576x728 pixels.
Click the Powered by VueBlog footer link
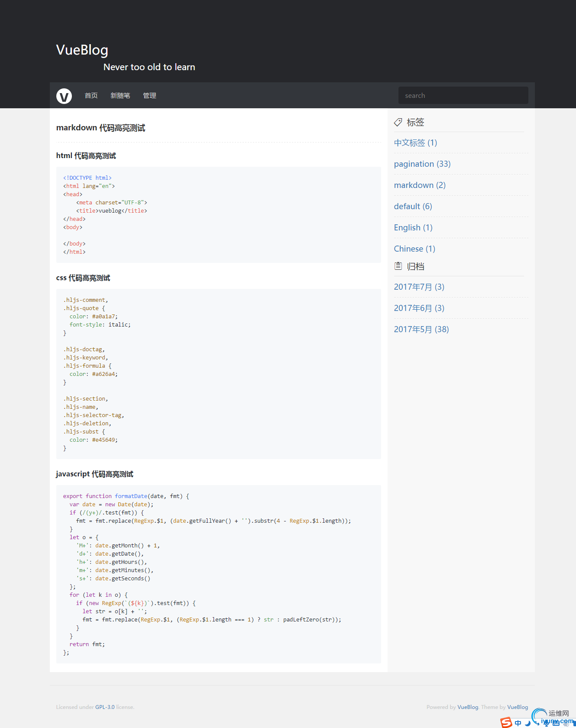click(x=468, y=707)
